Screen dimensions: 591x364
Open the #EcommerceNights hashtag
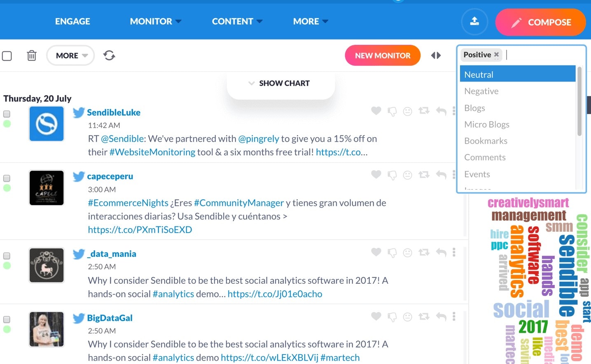tap(128, 203)
